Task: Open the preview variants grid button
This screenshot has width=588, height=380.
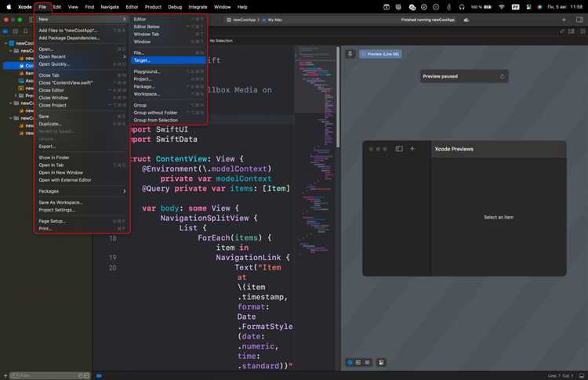Action: click(x=367, y=363)
